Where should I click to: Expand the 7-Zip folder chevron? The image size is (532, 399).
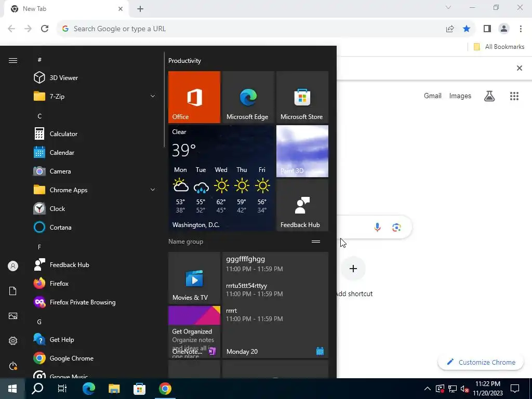point(153,96)
